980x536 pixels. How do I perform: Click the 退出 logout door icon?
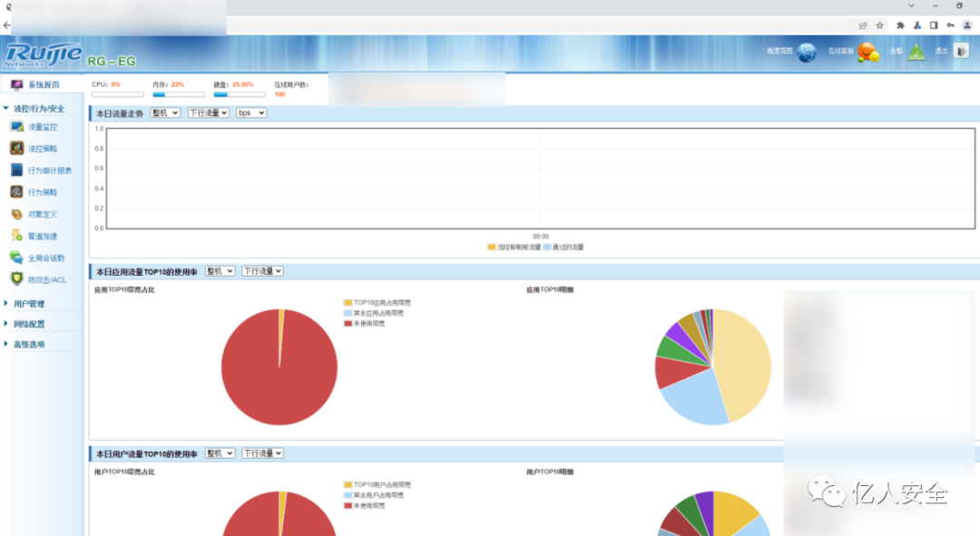point(961,51)
